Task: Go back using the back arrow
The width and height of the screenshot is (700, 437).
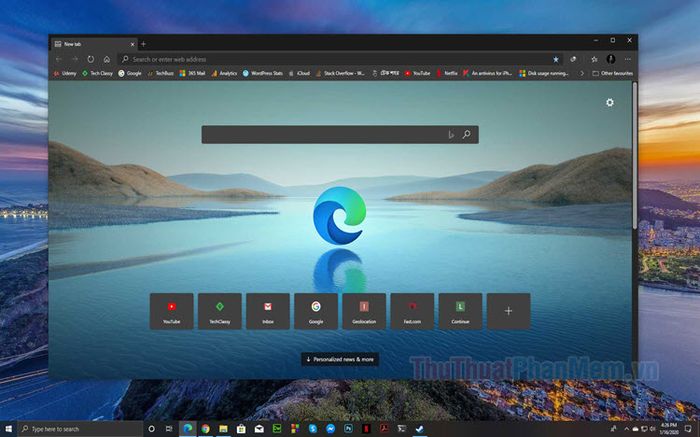Action: [x=59, y=59]
